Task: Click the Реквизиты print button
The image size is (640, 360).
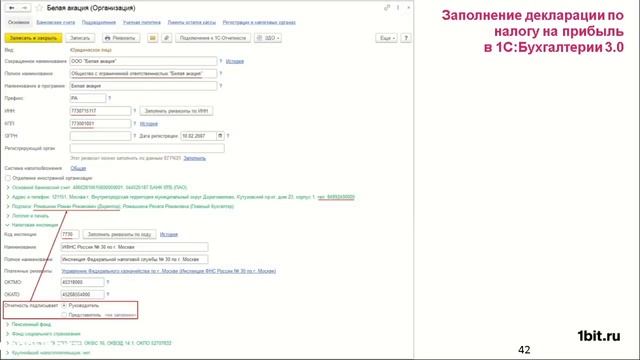Action: pos(121,38)
